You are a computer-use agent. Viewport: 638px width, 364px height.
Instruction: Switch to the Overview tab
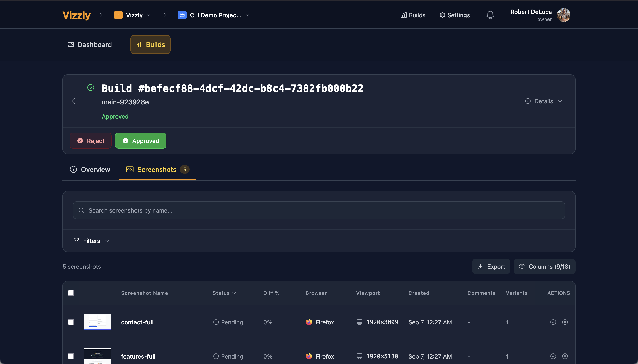(x=90, y=170)
